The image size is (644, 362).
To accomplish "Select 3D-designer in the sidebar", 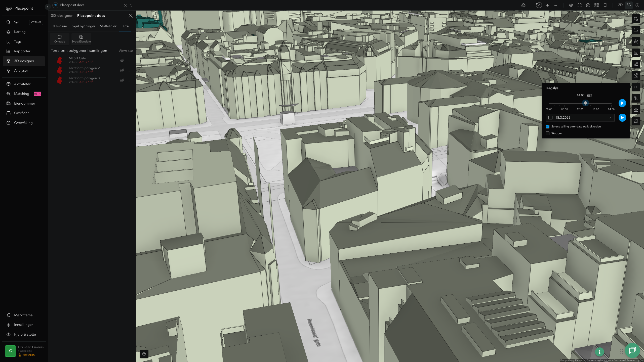I will 24,61.
